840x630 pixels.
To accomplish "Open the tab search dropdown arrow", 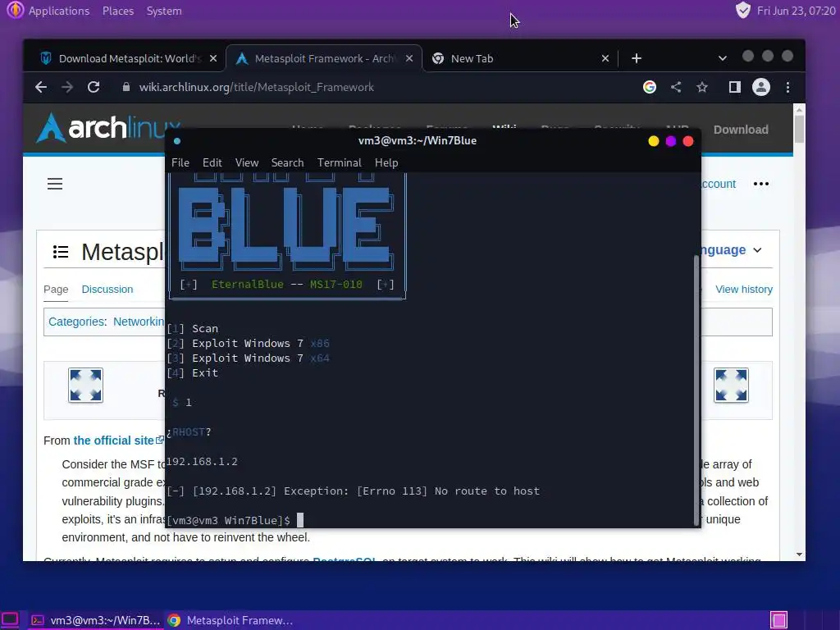I will (722, 58).
